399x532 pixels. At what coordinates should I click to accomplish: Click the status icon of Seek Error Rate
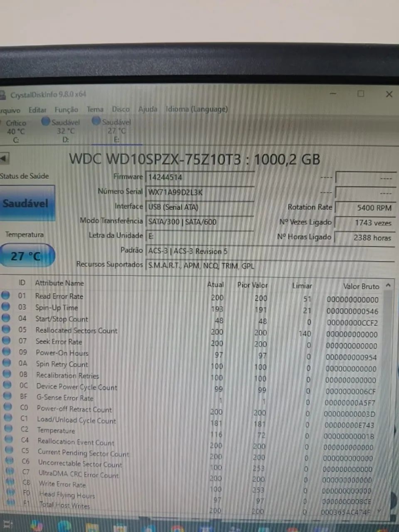coord(7,340)
